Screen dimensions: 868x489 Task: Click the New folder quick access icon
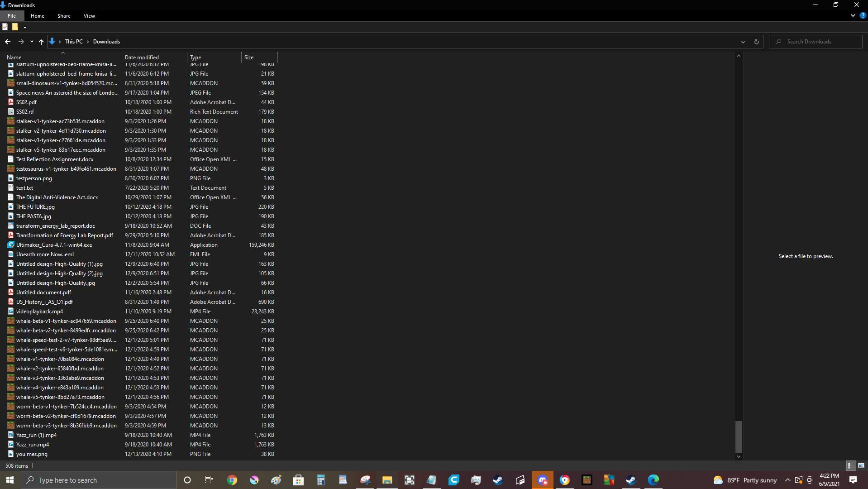(x=15, y=27)
